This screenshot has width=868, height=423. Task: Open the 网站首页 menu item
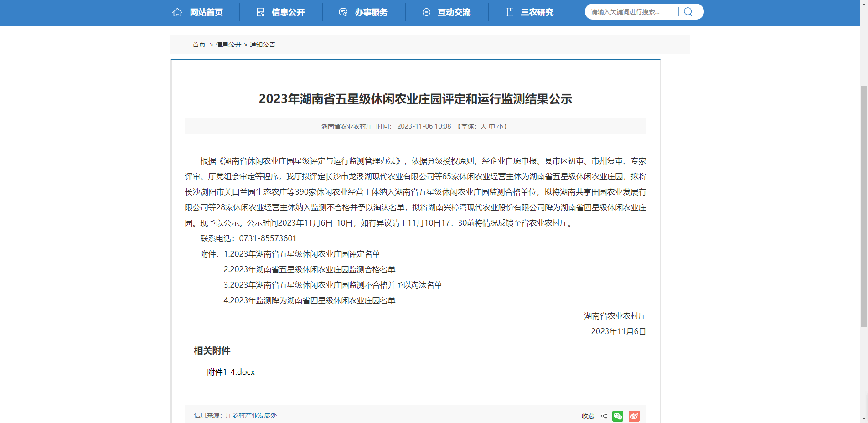tap(206, 12)
